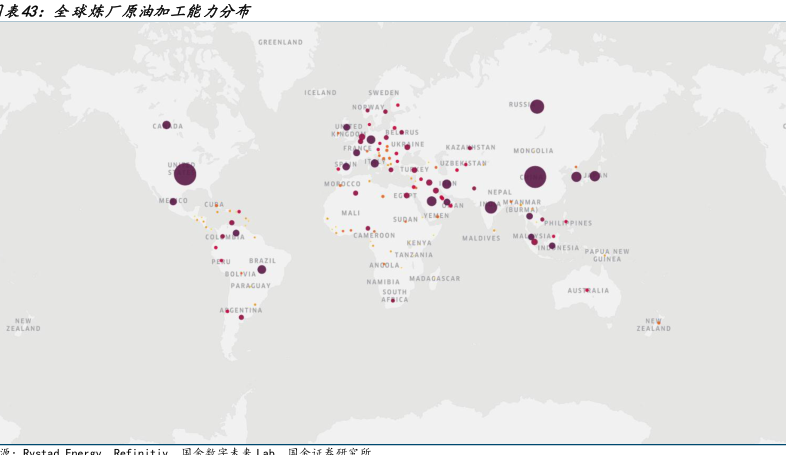Click the Iceland map label

tap(320, 92)
